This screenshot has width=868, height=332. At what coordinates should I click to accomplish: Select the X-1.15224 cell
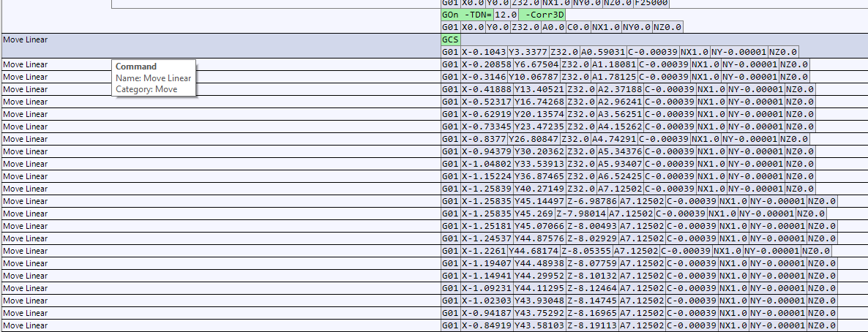[487, 176]
